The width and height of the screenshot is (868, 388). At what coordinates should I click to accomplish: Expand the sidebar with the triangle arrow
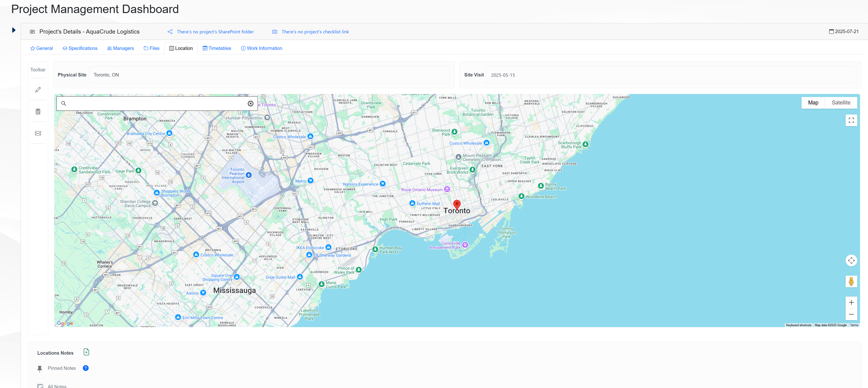click(14, 30)
